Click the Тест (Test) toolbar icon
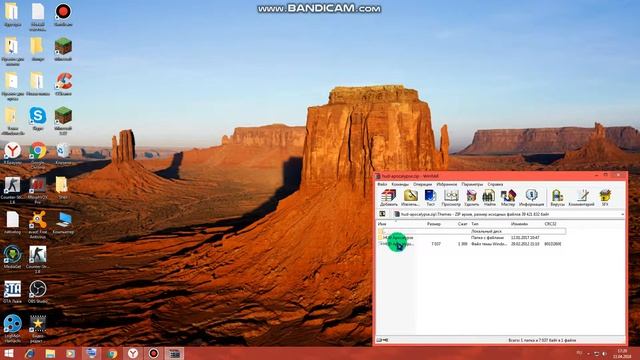Viewport: 640px width, 360px height. coord(430,198)
